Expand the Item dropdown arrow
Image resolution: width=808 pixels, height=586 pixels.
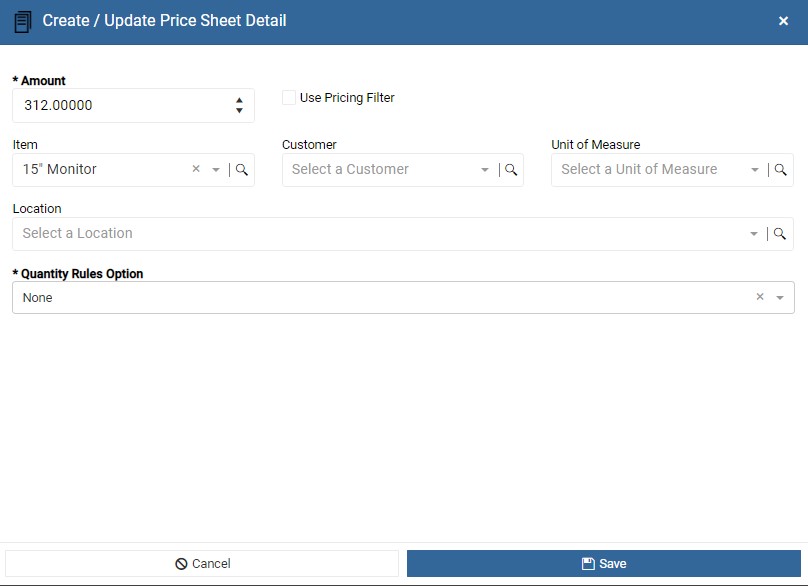(x=216, y=170)
